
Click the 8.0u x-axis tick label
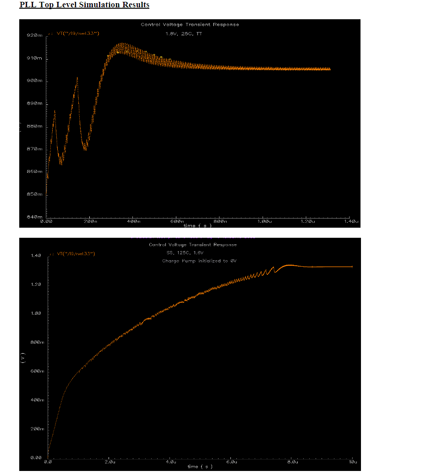coord(293,462)
